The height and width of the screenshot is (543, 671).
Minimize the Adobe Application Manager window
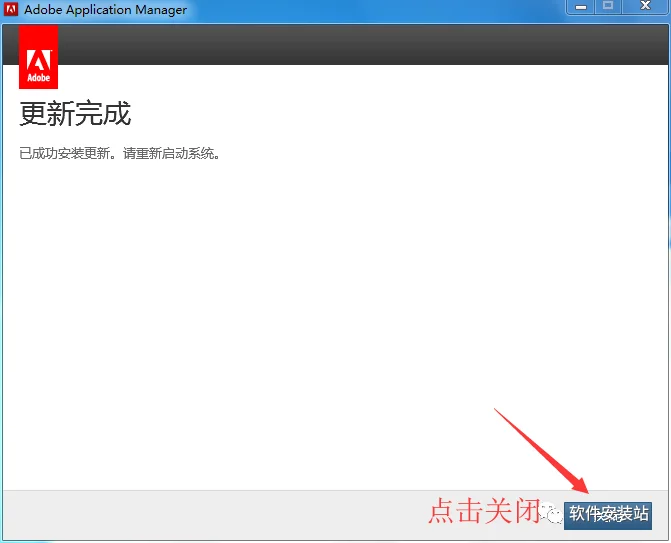(x=580, y=7)
